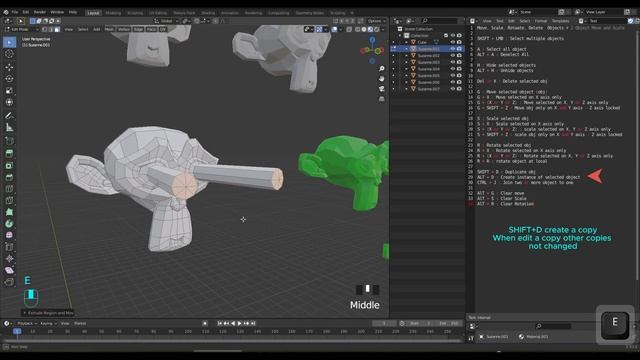Open the File menu

[15, 12]
